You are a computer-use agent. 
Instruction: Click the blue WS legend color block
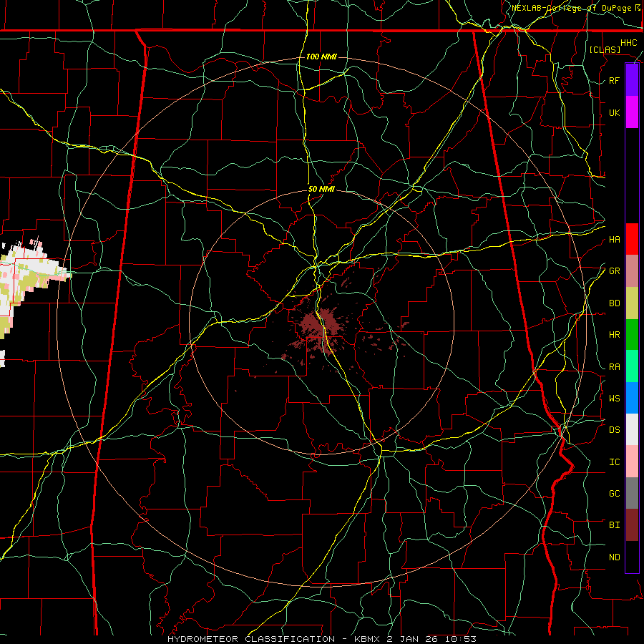[632, 398]
